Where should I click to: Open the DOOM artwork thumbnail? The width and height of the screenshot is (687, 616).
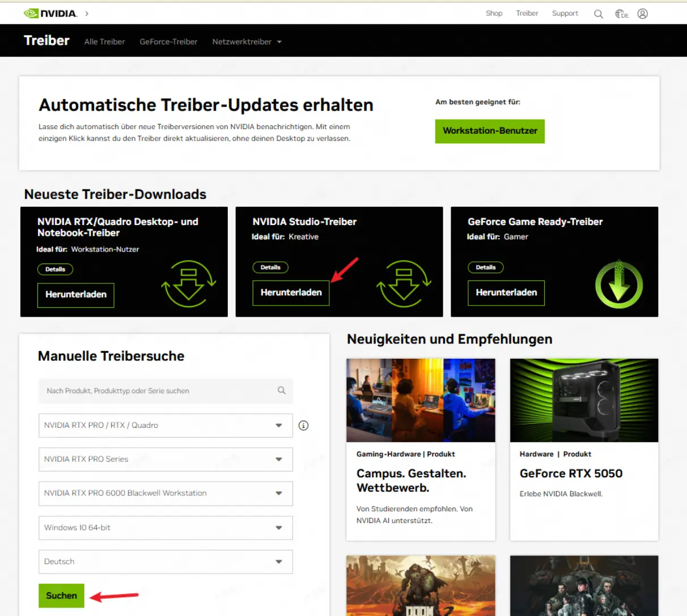421,585
